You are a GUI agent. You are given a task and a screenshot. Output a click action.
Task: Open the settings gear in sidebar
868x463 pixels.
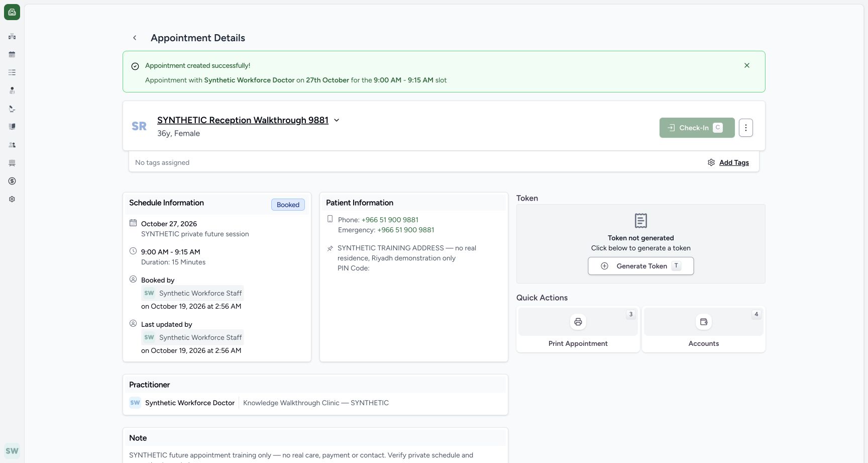coord(12,199)
